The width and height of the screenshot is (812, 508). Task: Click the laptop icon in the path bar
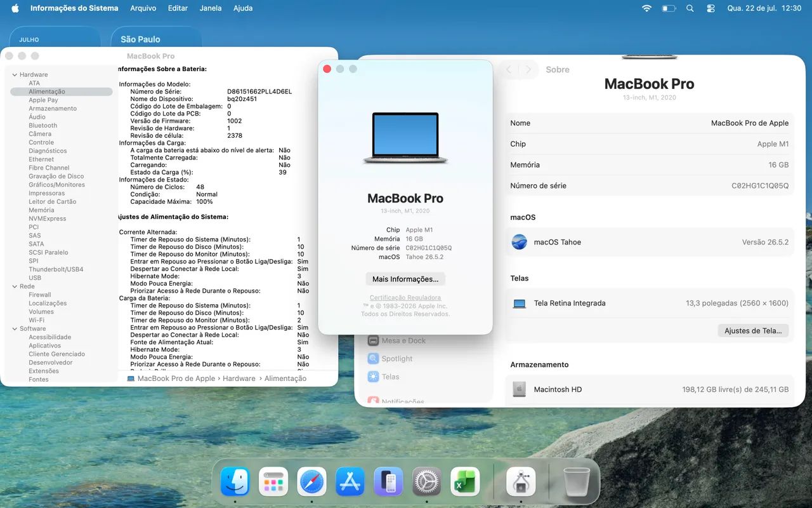(x=131, y=378)
